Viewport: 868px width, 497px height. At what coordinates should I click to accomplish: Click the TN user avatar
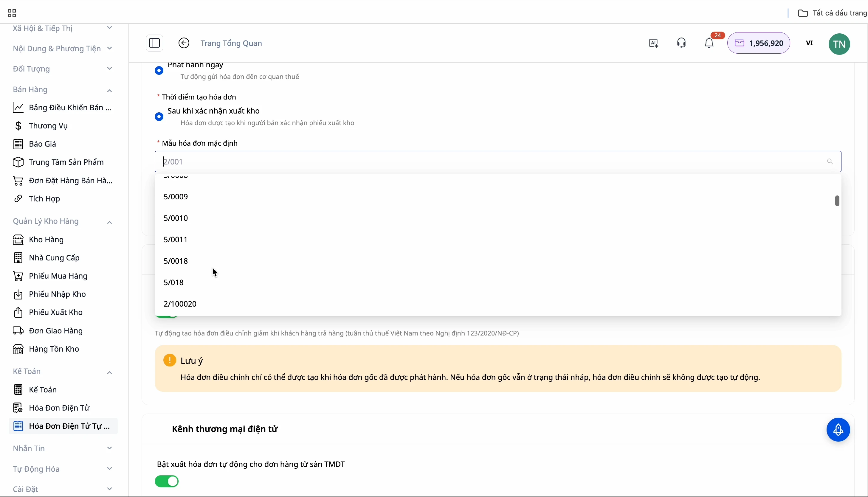[839, 44]
